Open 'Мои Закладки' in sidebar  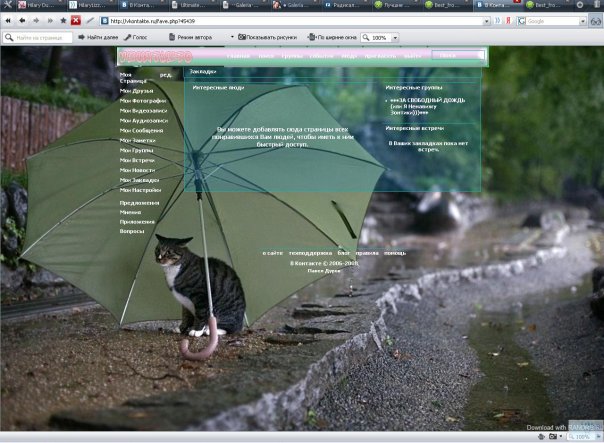click(139, 180)
